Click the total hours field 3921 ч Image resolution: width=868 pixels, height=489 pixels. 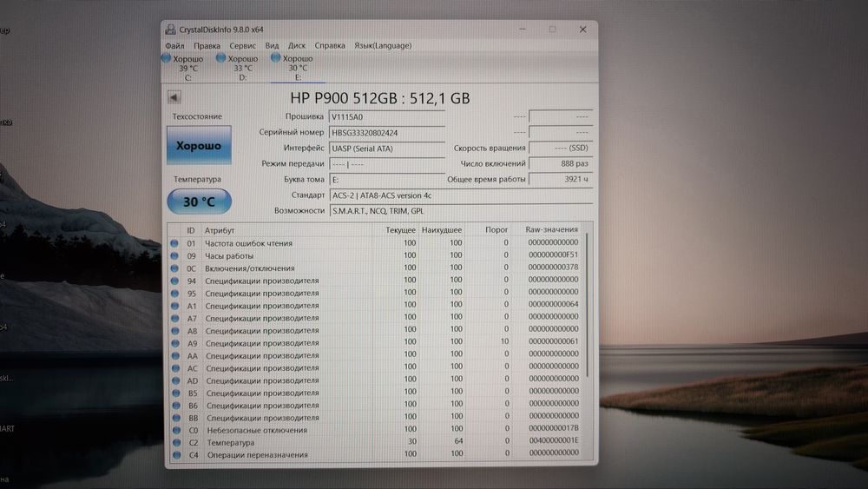tap(560, 179)
